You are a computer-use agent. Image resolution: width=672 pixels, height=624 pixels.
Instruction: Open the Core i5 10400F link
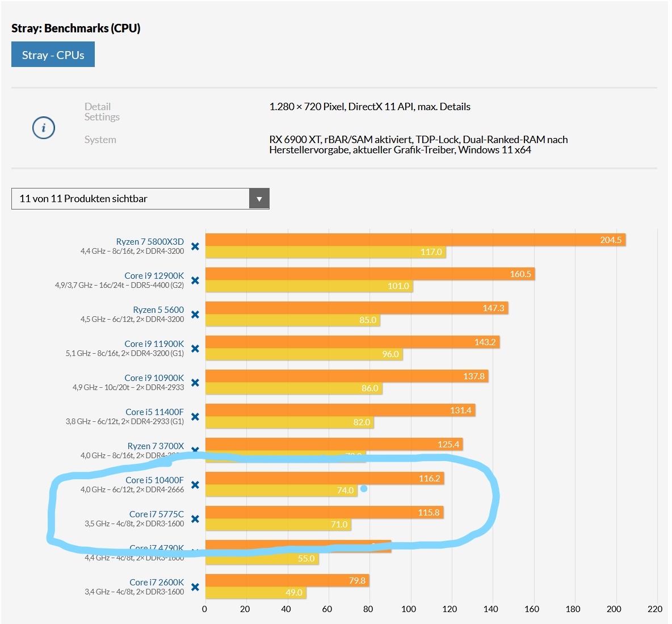(x=155, y=480)
